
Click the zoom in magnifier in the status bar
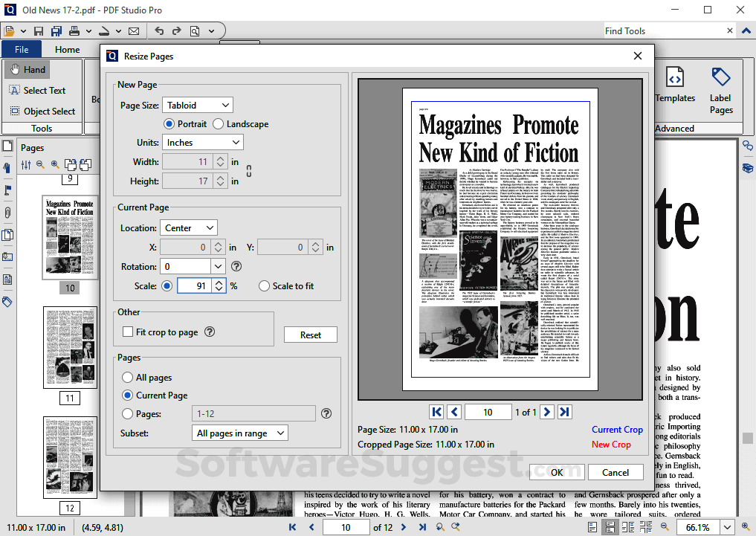[x=746, y=526]
